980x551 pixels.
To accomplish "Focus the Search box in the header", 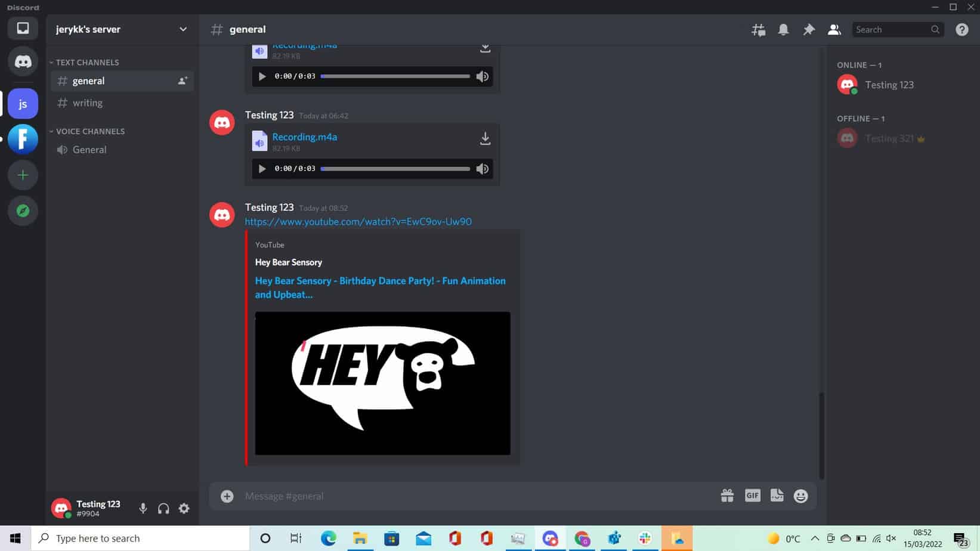I will 898,30.
